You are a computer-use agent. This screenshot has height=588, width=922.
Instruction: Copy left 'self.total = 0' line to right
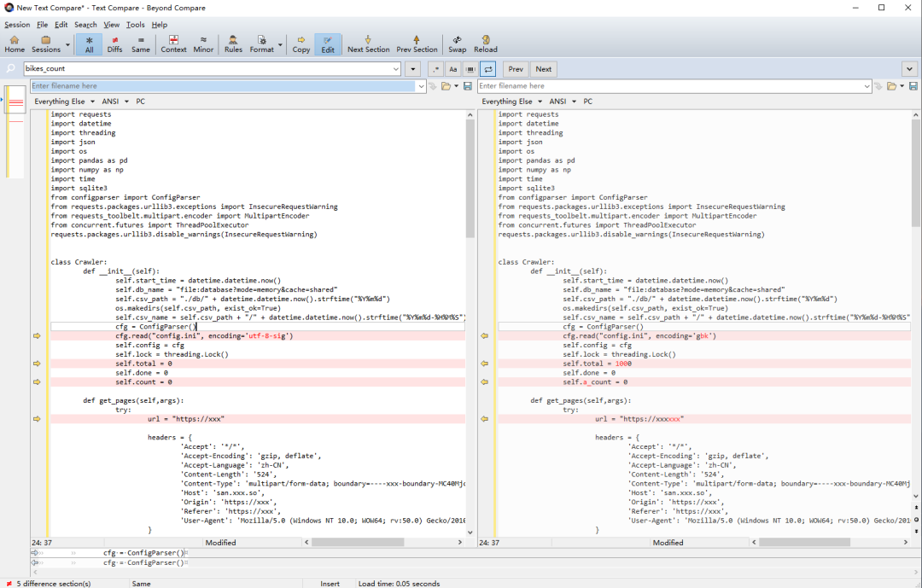tap(37, 364)
